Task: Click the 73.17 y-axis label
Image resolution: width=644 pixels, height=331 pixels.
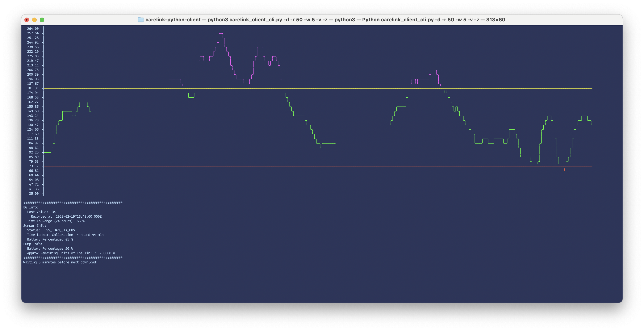Action: point(34,166)
